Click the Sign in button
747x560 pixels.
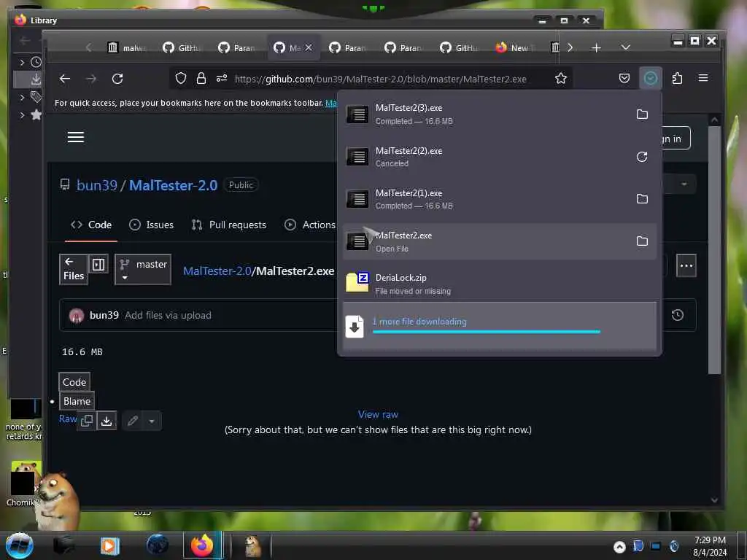tap(675, 139)
